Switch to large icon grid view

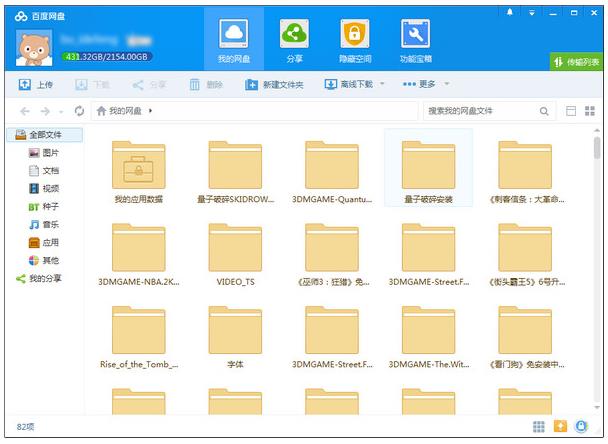(x=590, y=111)
